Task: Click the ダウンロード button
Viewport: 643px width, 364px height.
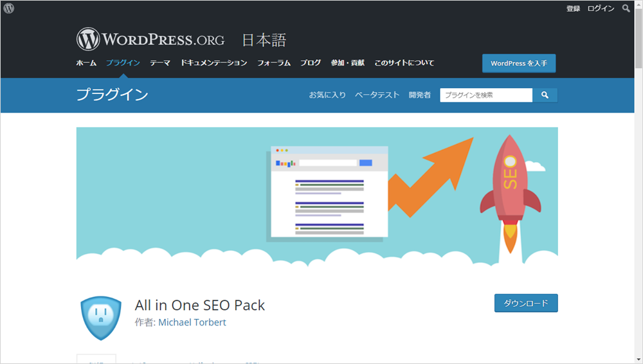Action: point(526,304)
